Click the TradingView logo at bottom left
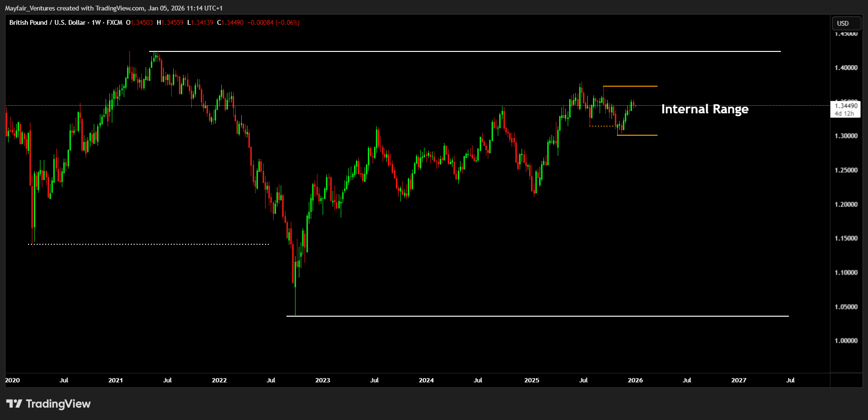This screenshot has height=420, width=868. tap(48, 404)
